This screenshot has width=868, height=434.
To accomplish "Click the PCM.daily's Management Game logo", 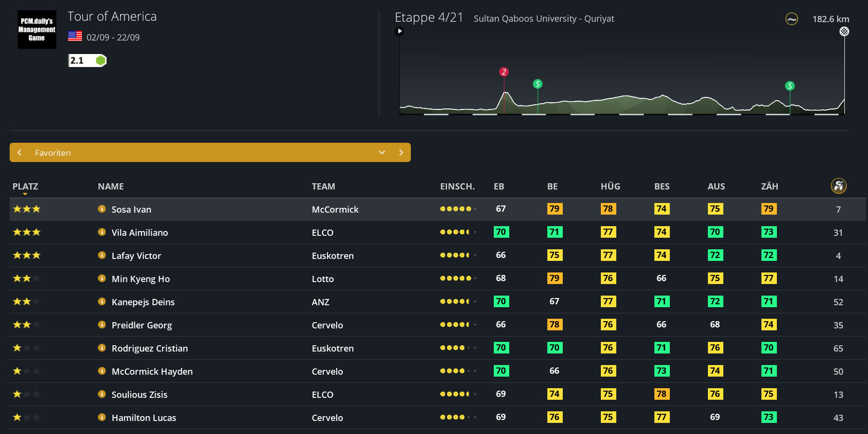I will pyautogui.click(x=37, y=29).
